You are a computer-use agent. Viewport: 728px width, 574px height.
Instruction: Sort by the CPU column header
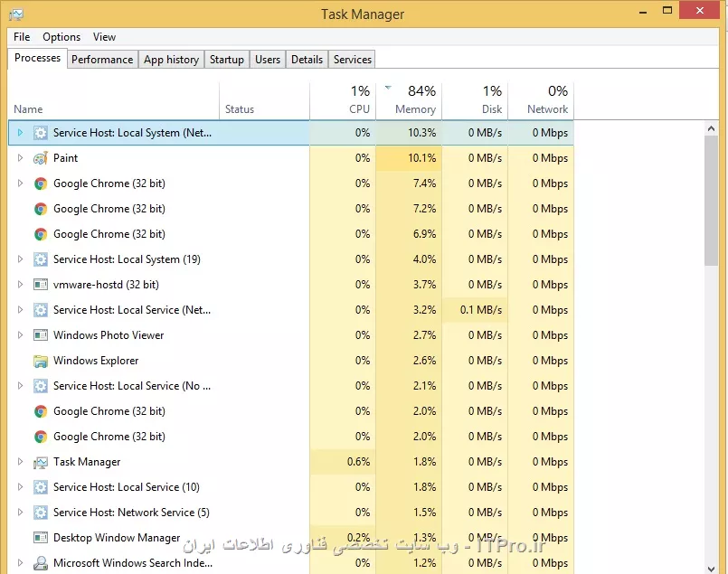click(343, 100)
